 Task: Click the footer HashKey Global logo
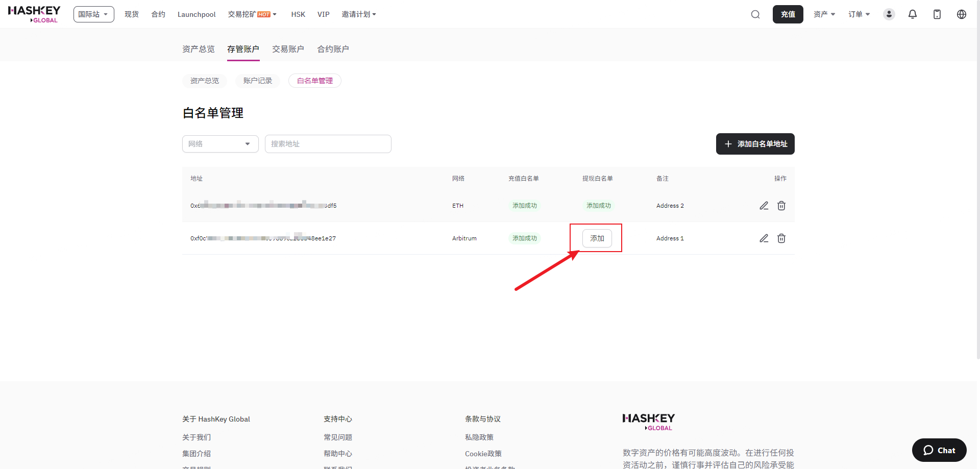pyautogui.click(x=649, y=422)
